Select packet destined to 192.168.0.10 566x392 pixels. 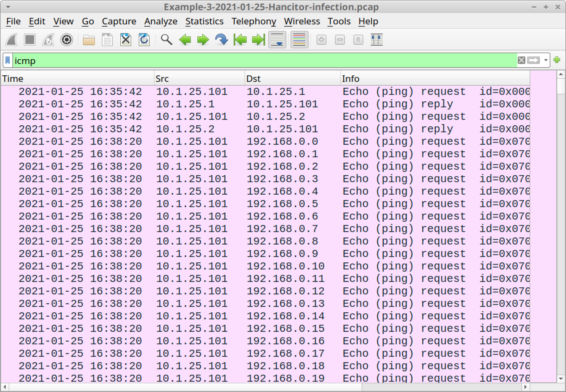tap(265, 266)
